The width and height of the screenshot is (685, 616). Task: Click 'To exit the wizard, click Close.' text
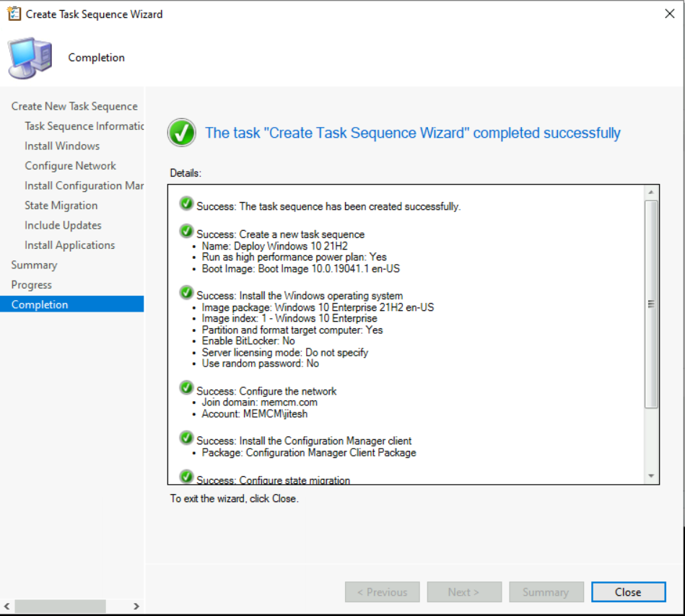pyautogui.click(x=235, y=498)
